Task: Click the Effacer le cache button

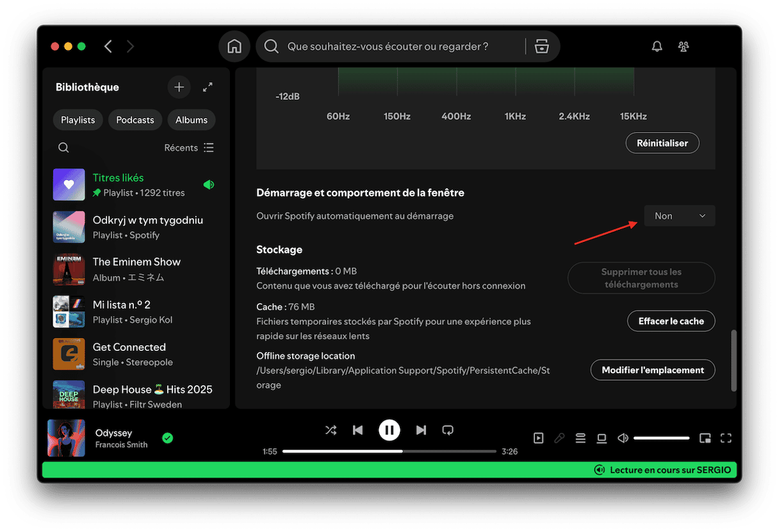Action: coord(671,321)
